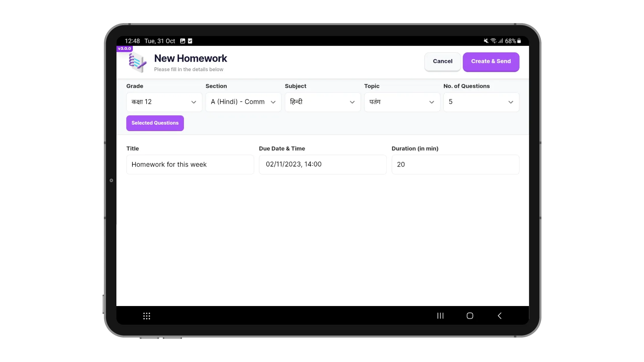This screenshot has height=362, width=644.
Task: Tap the recent apps navigation icon
Action: click(x=440, y=316)
